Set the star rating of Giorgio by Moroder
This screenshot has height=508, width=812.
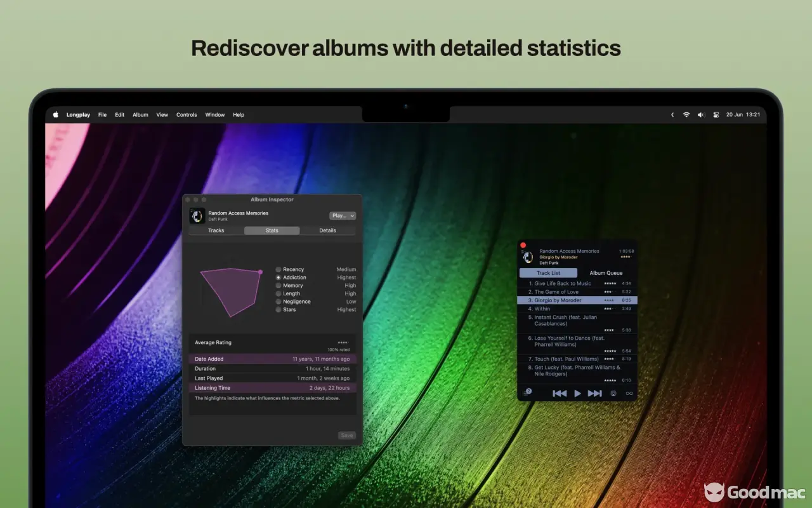tap(609, 300)
